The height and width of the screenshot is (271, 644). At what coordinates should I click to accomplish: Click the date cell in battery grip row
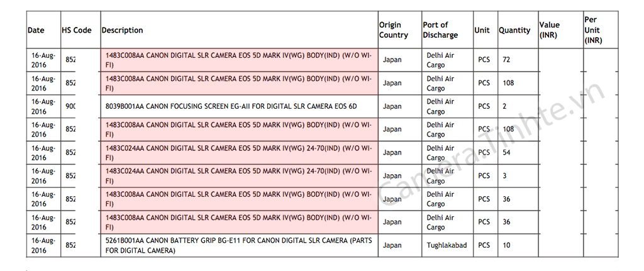(43, 245)
